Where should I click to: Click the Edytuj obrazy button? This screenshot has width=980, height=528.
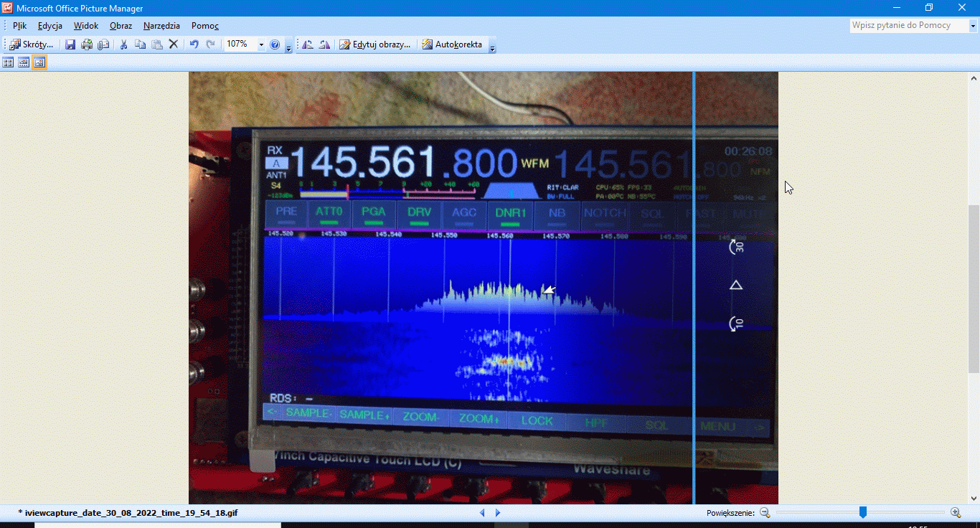point(375,44)
